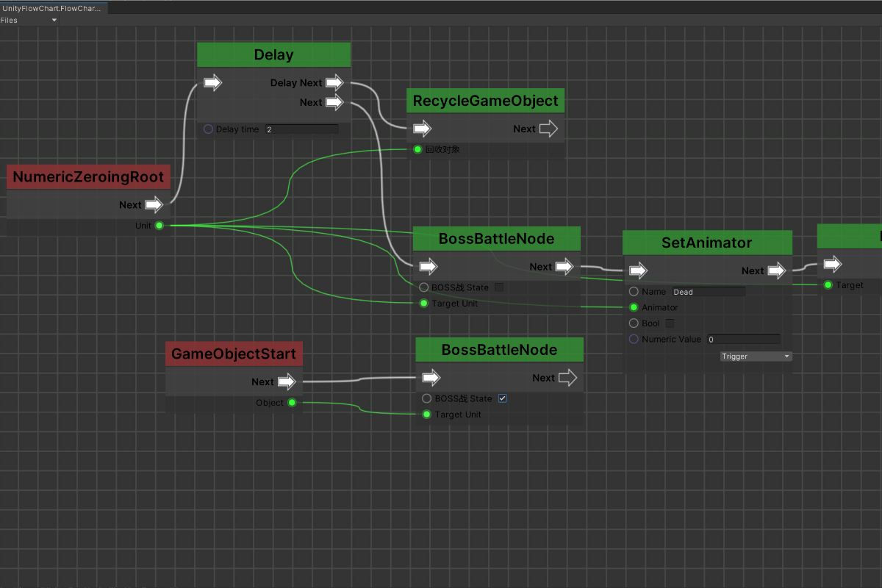Click GameObjectStart Next output arrow
Screen dimensions: 882x588
(287, 381)
